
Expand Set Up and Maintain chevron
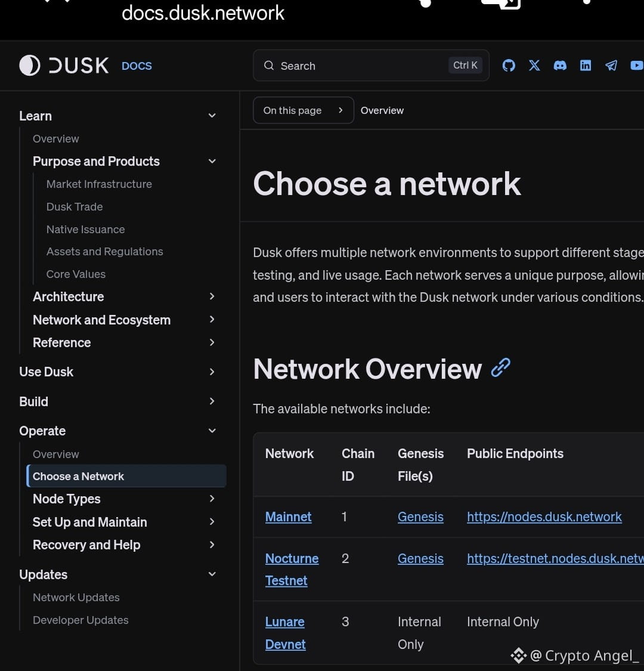point(212,522)
